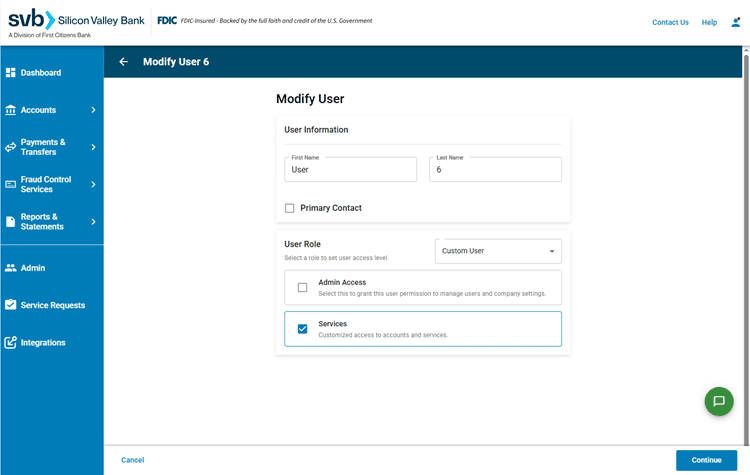
Task: Enable the Admin Access checkbox
Action: (x=302, y=287)
